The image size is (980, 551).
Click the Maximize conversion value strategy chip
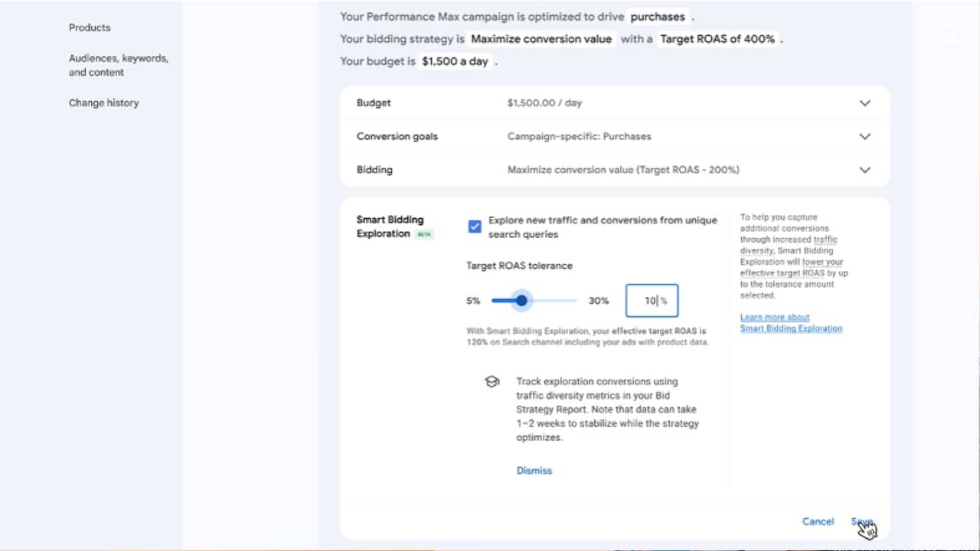pyautogui.click(x=541, y=39)
